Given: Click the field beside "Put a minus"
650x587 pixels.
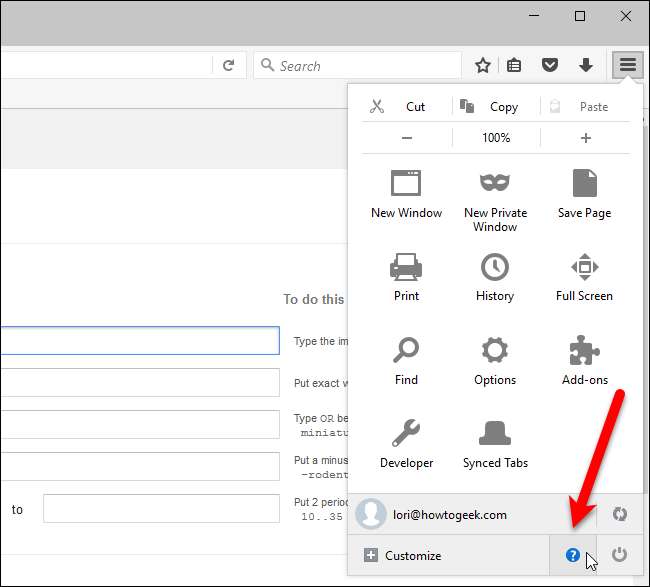Looking at the screenshot, I should coord(140,466).
